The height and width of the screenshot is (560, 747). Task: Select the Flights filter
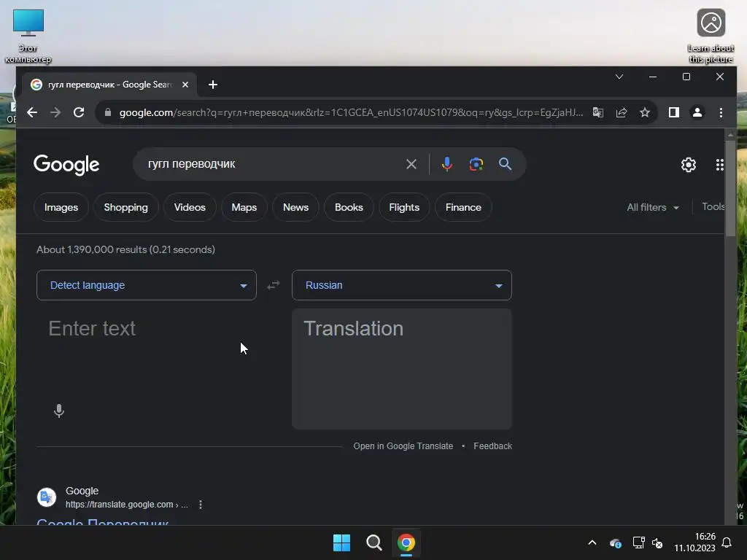[x=404, y=207]
